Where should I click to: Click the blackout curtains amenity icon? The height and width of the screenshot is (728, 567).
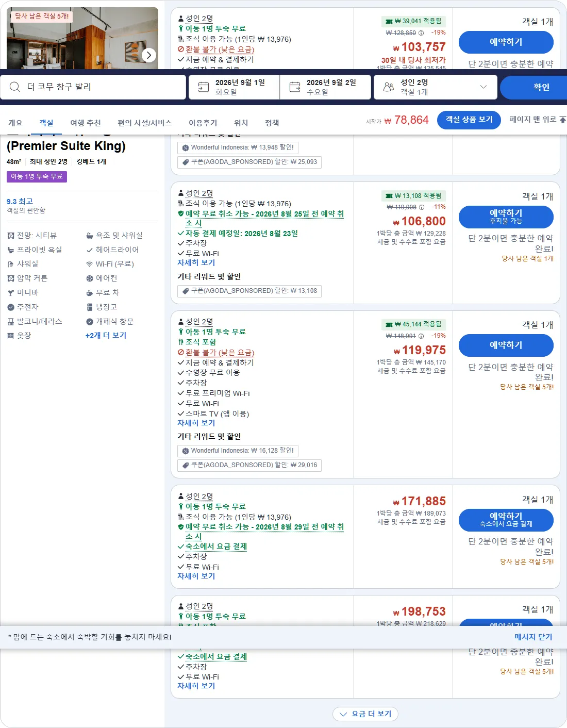(11, 278)
